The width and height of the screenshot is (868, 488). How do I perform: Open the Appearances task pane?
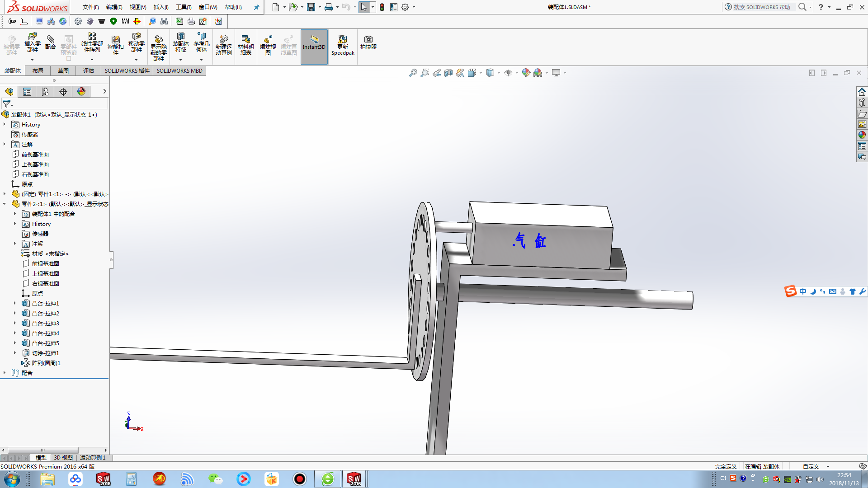click(862, 135)
